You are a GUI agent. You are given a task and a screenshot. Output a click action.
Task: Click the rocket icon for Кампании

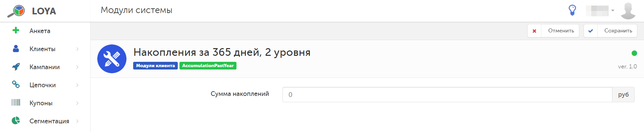[16, 67]
